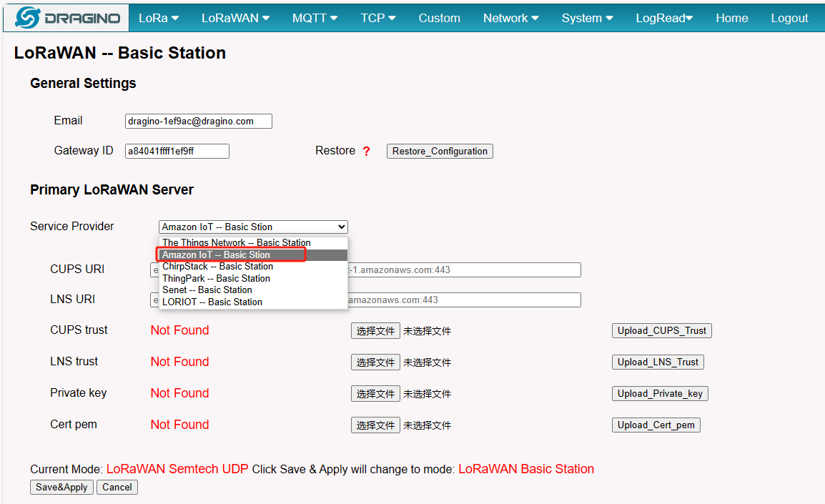This screenshot has width=825, height=504.
Task: Select LORIOT -- Basic Station option
Action: tap(253, 302)
